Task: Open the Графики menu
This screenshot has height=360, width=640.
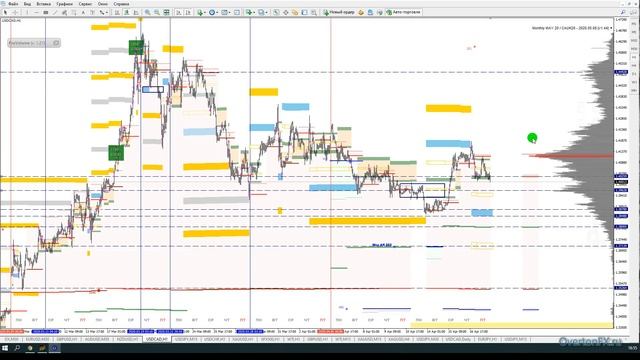Action: 64,4
